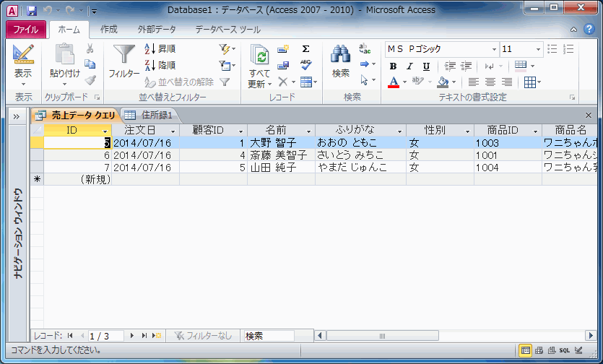603x364 pixels.
Task: Align text right
Action: (507, 82)
